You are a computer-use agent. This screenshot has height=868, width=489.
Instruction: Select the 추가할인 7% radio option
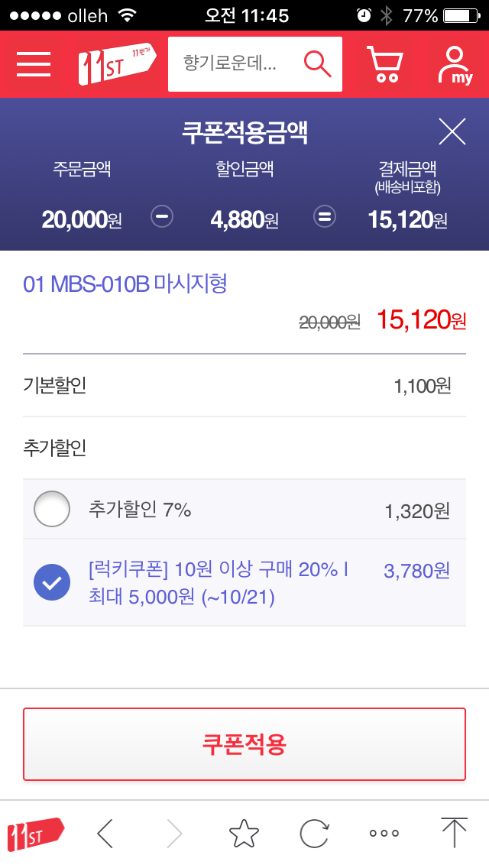pos(52,509)
